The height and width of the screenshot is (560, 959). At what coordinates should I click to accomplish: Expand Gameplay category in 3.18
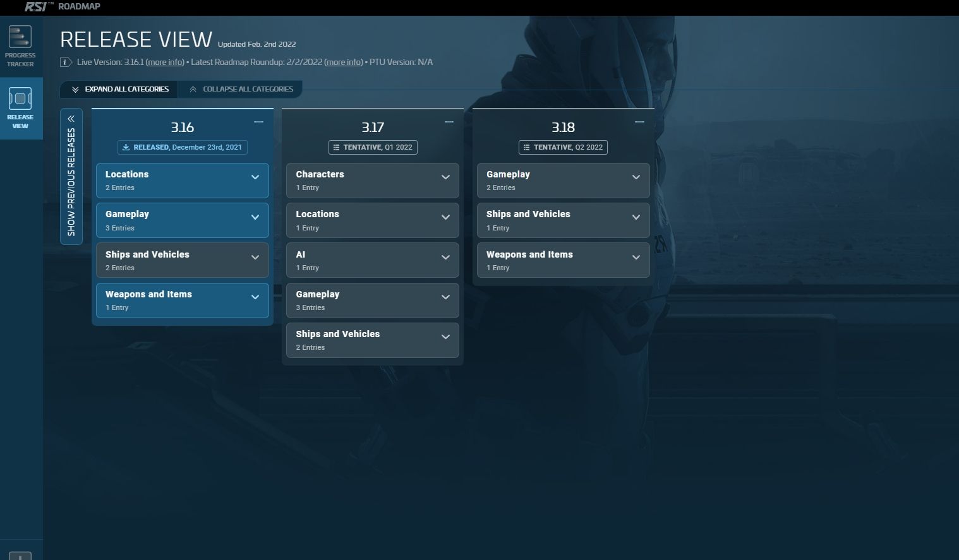tap(563, 181)
